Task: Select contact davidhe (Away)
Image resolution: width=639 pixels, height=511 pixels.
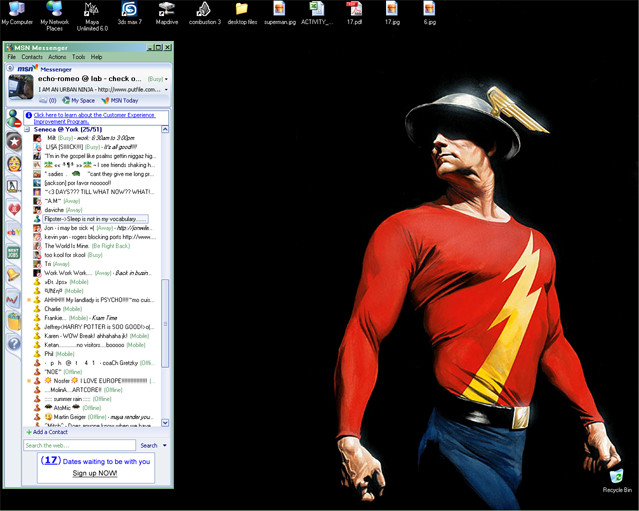Action: 58,210
